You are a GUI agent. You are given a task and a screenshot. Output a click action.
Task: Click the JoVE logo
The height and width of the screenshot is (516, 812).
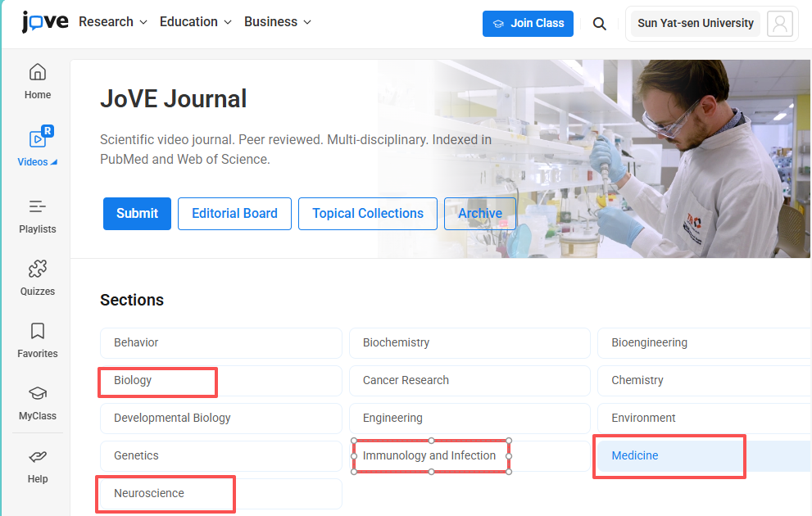44,22
